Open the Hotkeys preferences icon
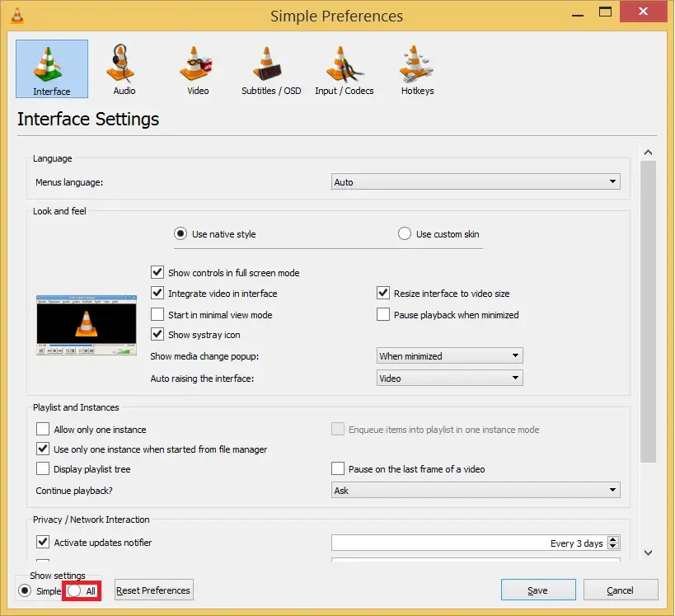The height and width of the screenshot is (616, 675). pos(417,65)
